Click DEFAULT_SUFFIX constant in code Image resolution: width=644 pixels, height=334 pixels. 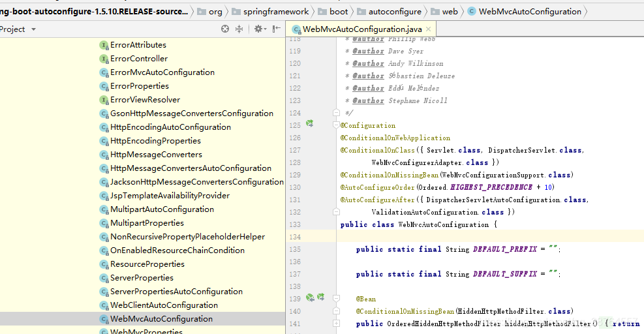click(505, 274)
